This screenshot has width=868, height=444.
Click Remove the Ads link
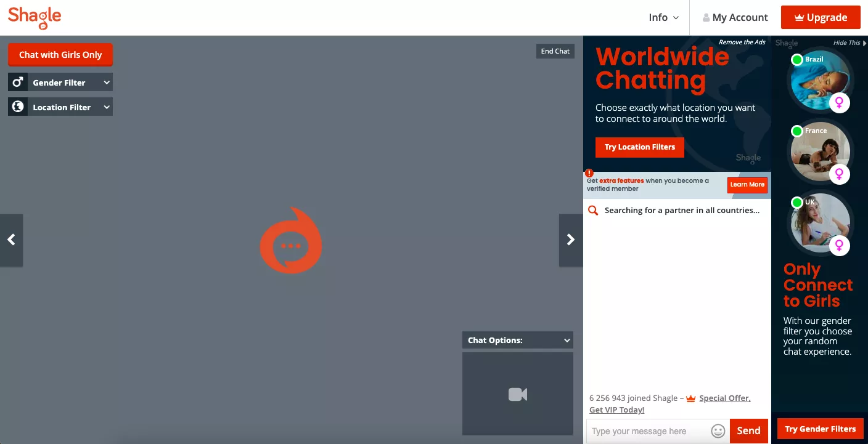(742, 42)
